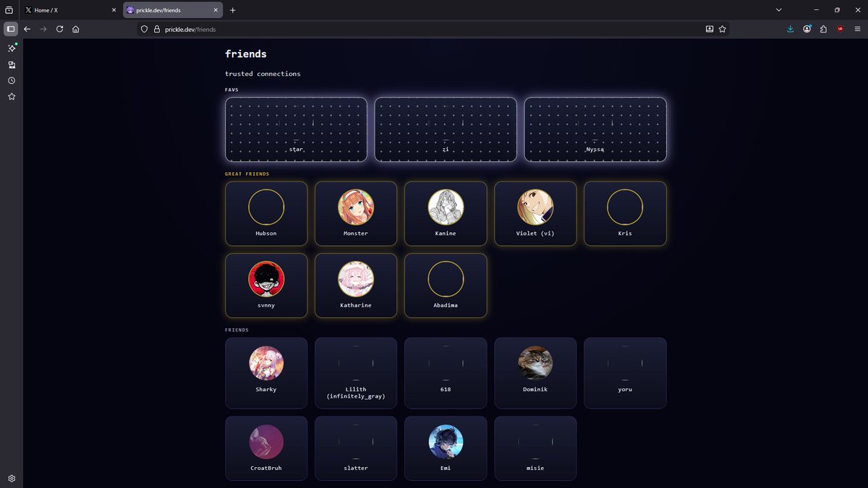Click the Emi name label
868x488 pixels.
point(446,468)
